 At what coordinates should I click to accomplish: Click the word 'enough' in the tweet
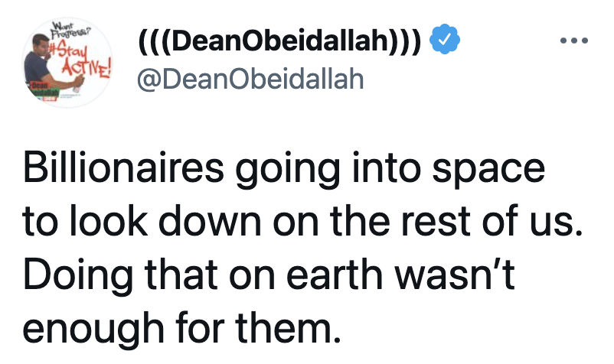(93, 328)
